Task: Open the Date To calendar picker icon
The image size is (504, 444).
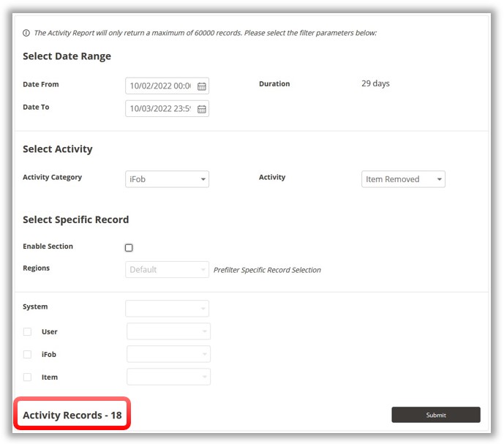Action: point(202,109)
